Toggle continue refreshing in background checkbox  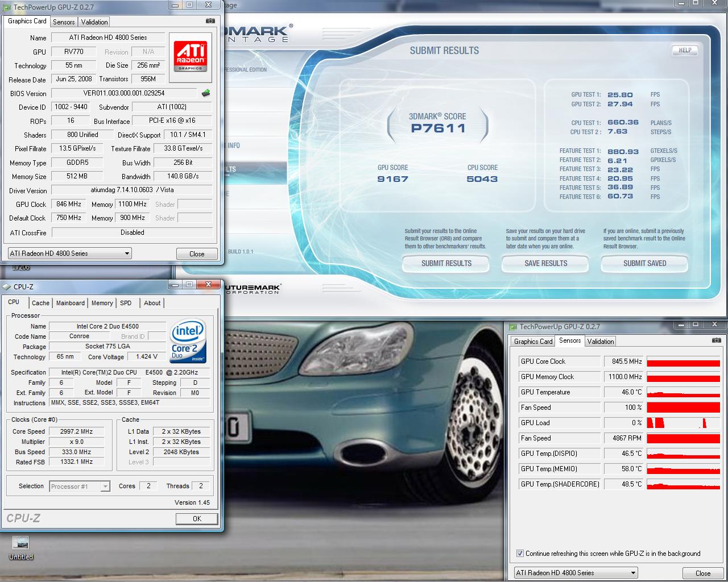click(x=520, y=553)
